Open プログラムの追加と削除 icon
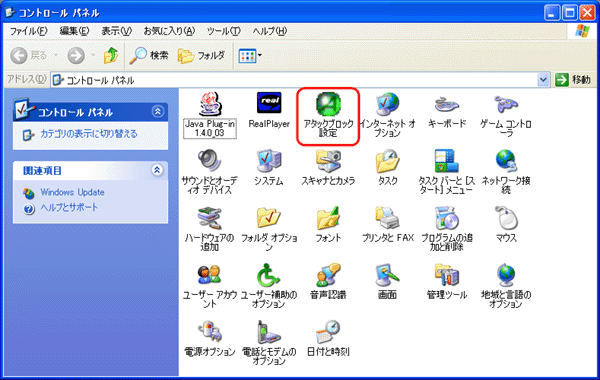 point(447,228)
